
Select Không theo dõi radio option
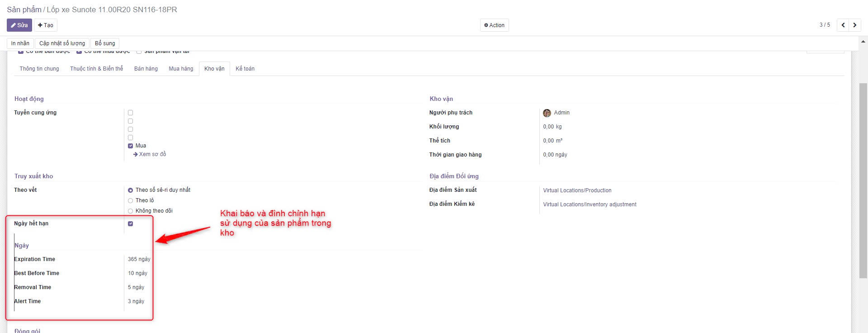pyautogui.click(x=131, y=211)
